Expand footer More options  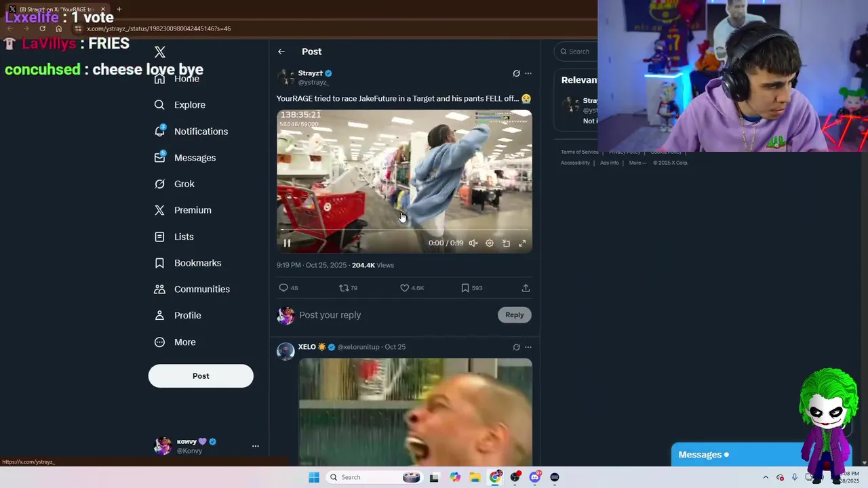(x=637, y=163)
